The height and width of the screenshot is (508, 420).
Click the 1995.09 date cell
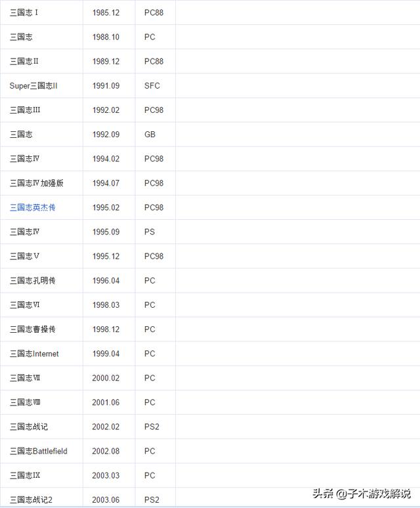tap(106, 232)
